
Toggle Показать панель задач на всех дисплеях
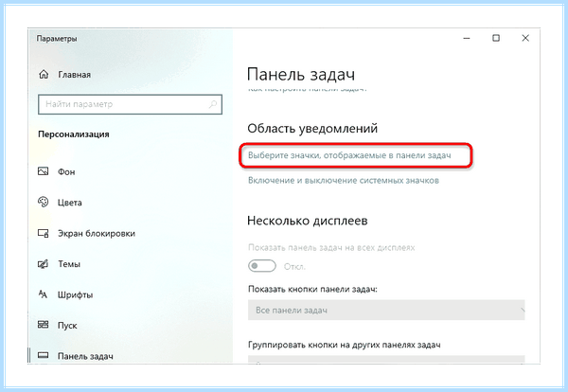262,266
